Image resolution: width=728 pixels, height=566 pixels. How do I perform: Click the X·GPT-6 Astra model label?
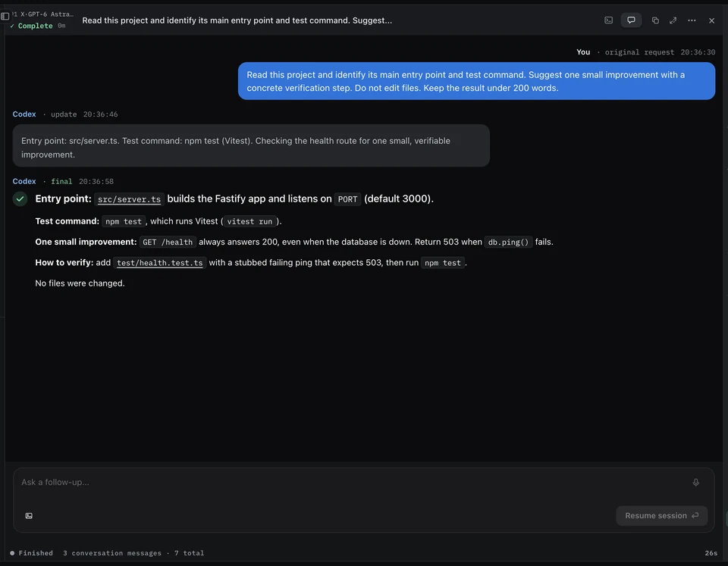tap(46, 14)
